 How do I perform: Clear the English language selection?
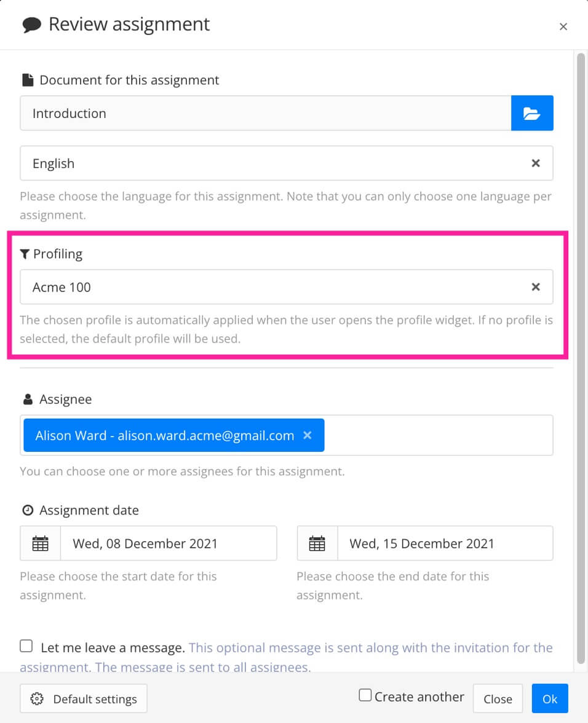[535, 163]
